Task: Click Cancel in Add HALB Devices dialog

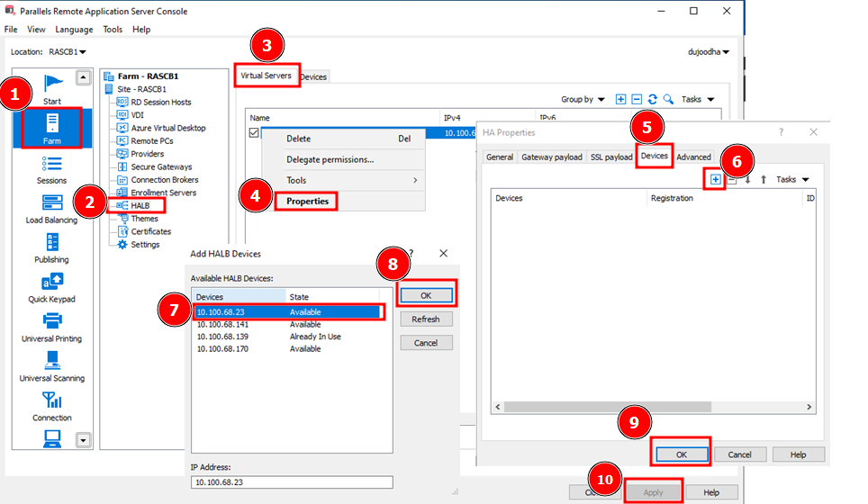Action: 426,343
